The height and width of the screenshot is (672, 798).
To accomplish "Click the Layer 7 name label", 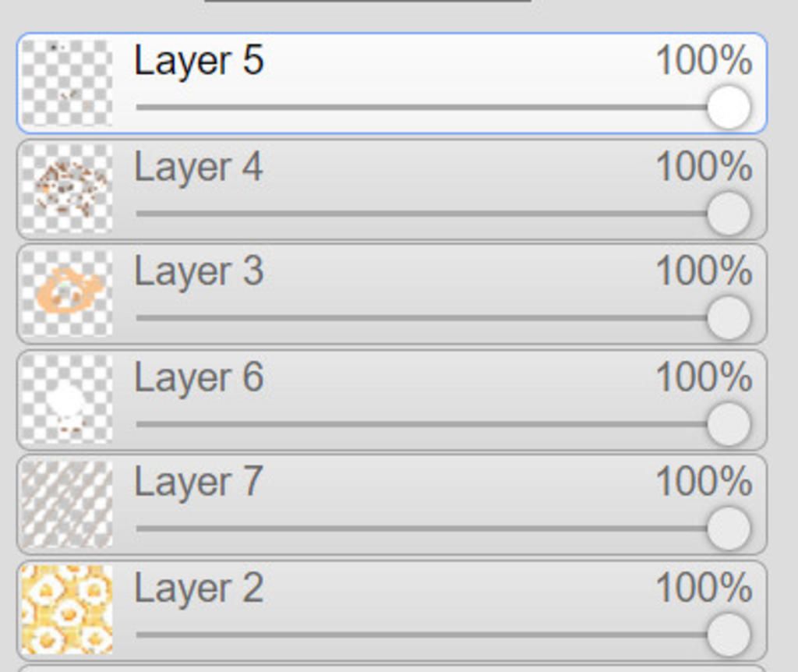I will tap(199, 483).
